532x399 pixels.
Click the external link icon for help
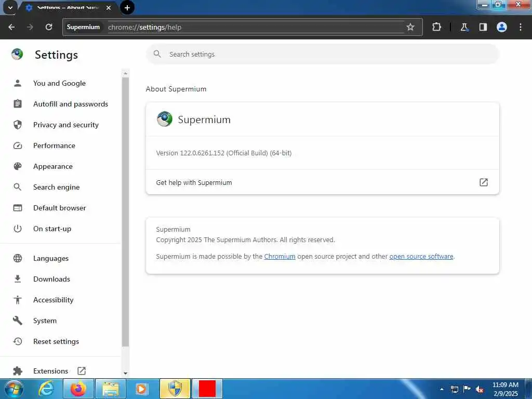[484, 182]
